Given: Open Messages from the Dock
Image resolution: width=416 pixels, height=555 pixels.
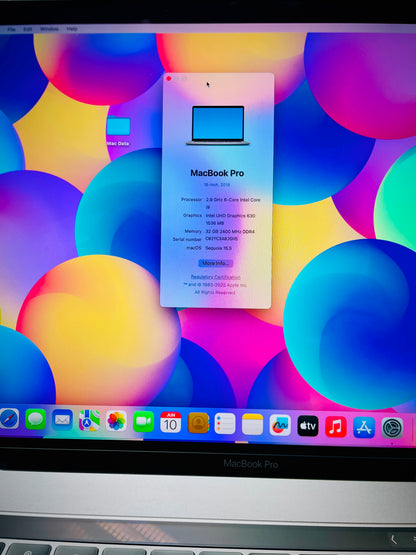Looking at the screenshot, I should pos(36,419).
